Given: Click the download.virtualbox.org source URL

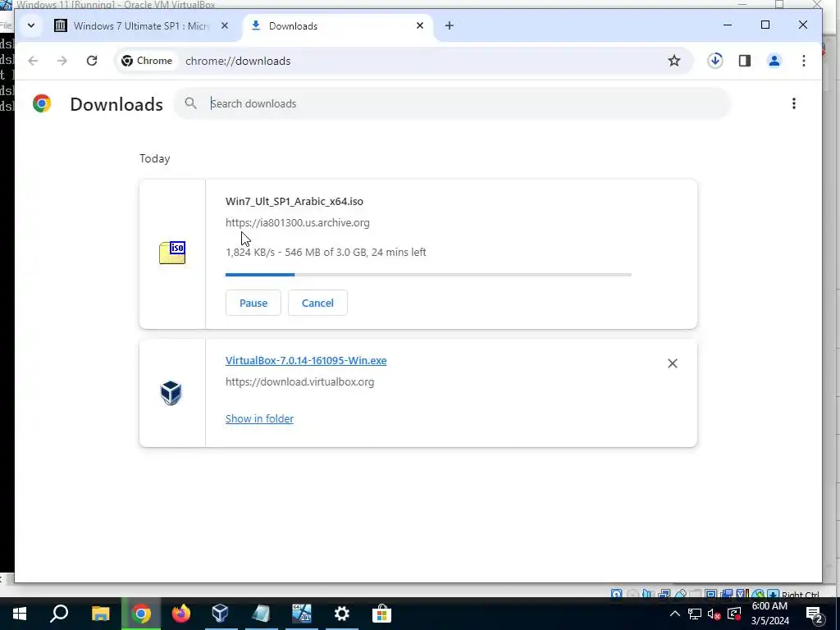Looking at the screenshot, I should pos(299,382).
